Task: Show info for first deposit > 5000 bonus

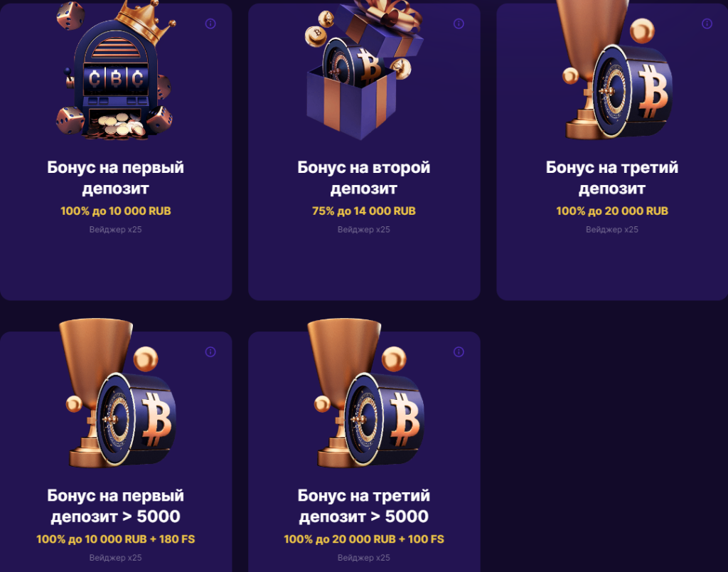Action: click(x=210, y=351)
